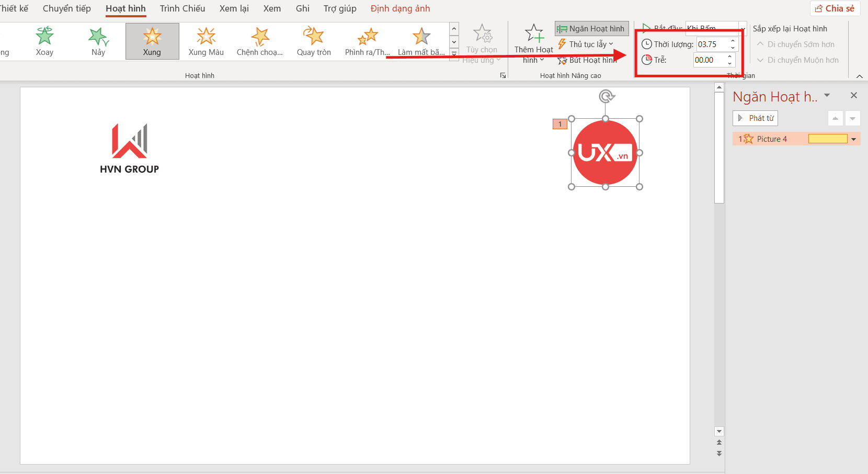Select the Làm mất bão hòa effect
This screenshot has width=868, height=474.
421,41
